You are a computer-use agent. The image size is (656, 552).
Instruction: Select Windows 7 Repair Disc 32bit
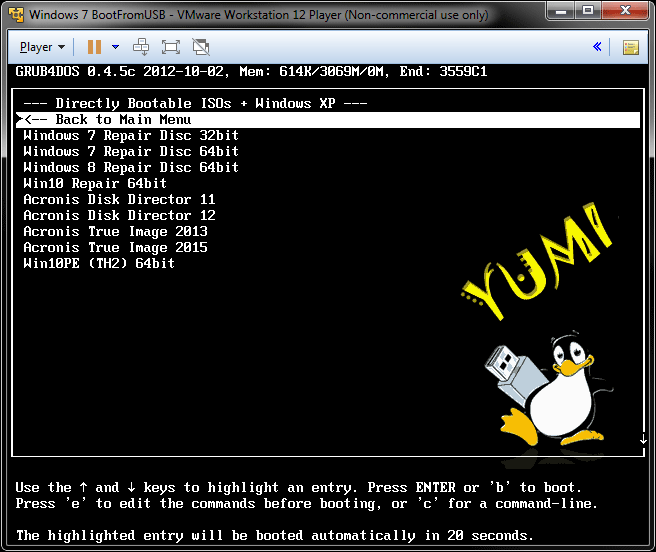click(x=131, y=136)
